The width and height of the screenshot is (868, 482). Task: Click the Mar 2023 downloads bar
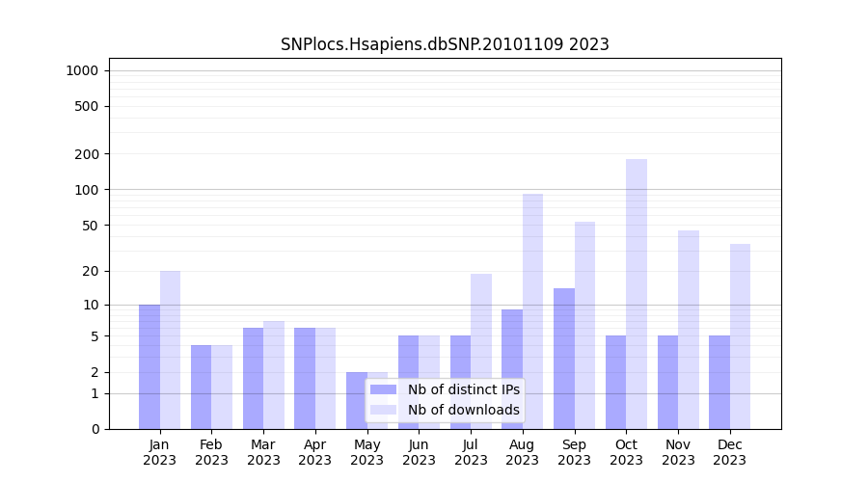point(274,375)
